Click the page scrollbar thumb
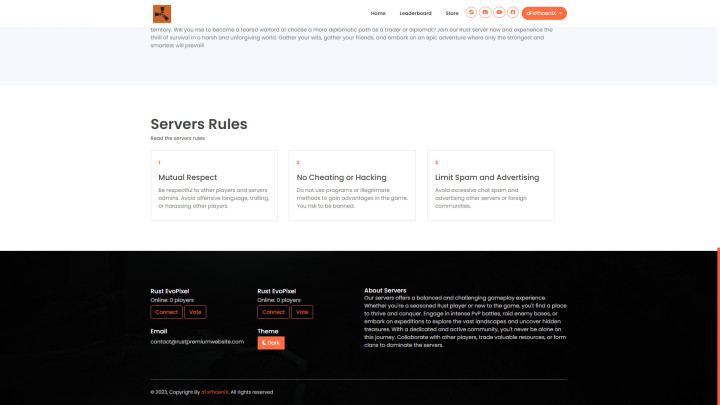 pos(718,326)
